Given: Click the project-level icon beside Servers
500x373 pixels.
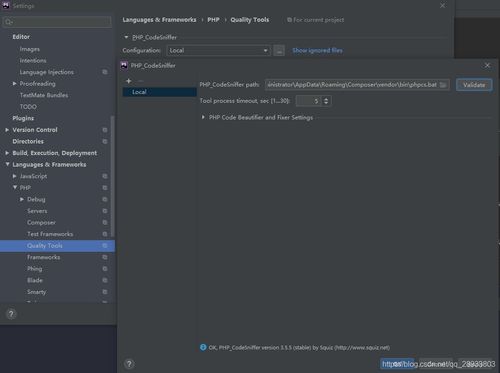Looking at the screenshot, I should pos(105,211).
